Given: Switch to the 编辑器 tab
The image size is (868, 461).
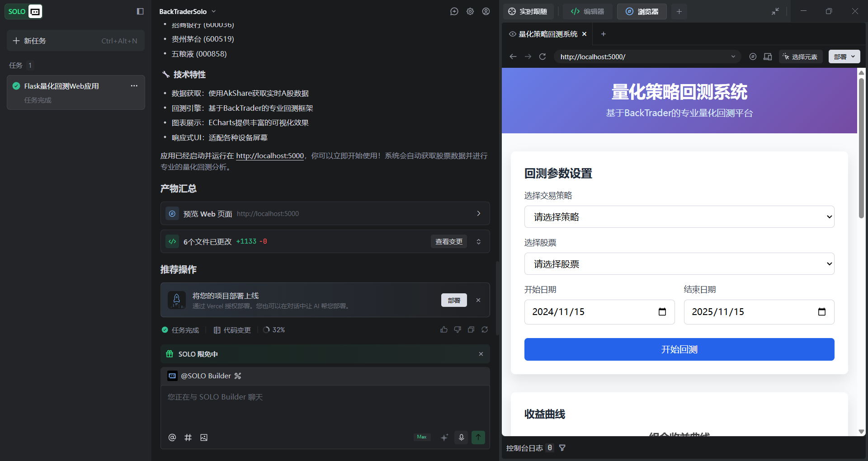Looking at the screenshot, I should click(x=587, y=11).
